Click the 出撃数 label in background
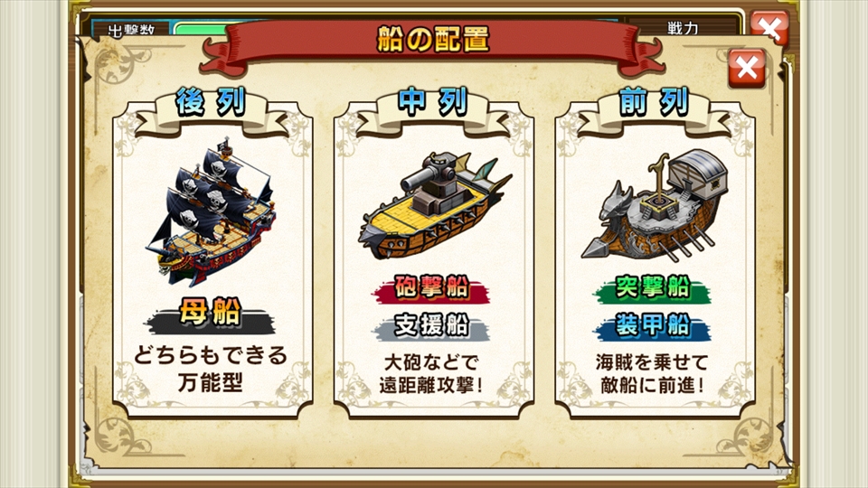This screenshot has width=868, height=488. (x=131, y=30)
